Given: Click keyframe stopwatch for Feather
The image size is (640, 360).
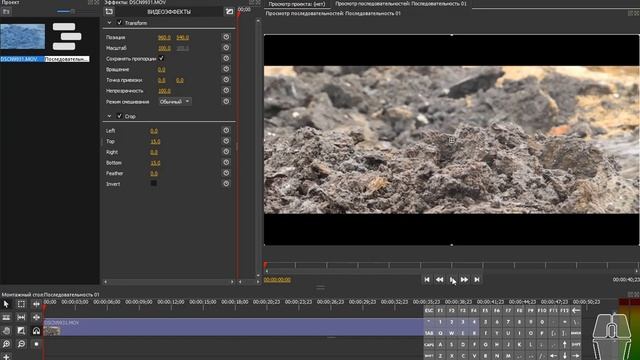Looking at the screenshot, I should [226, 173].
